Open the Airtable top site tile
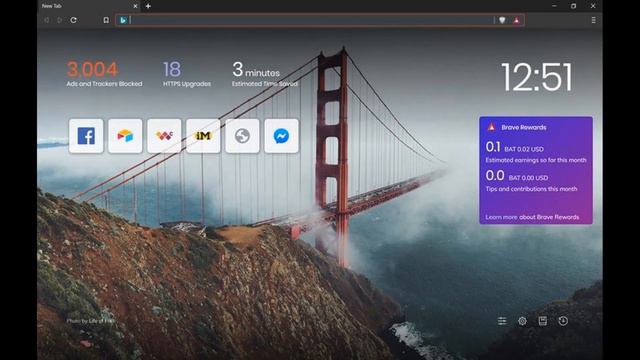This screenshot has width=640, height=360. tap(125, 136)
